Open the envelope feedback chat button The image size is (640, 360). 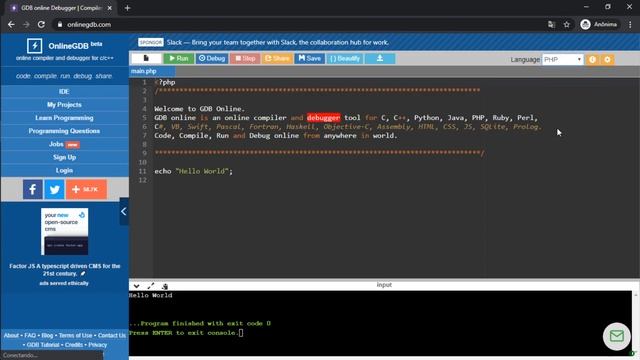616,336
